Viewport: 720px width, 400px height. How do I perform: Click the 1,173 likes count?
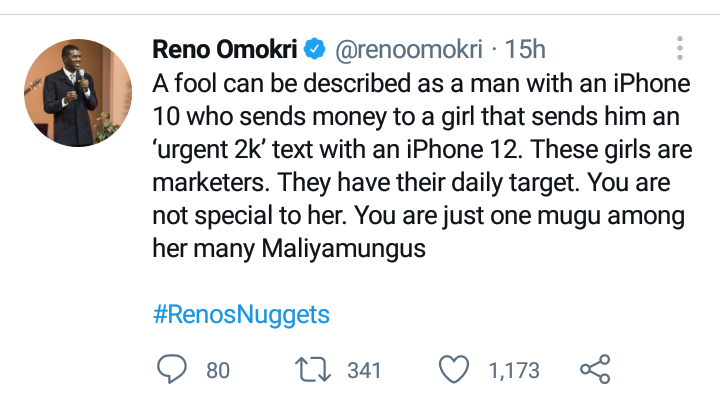click(x=514, y=371)
